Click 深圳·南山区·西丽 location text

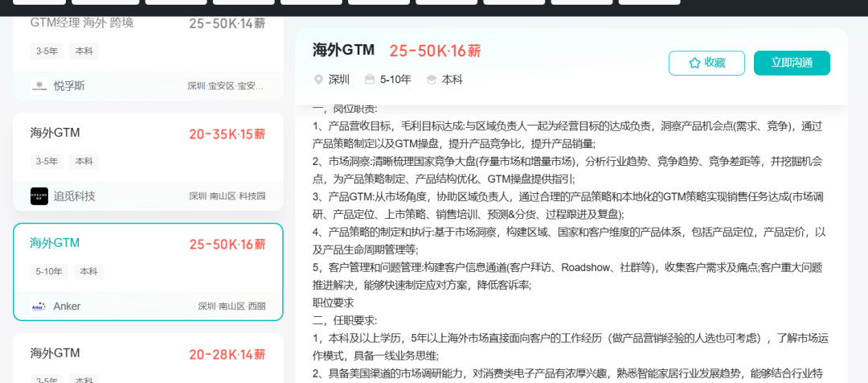point(231,306)
